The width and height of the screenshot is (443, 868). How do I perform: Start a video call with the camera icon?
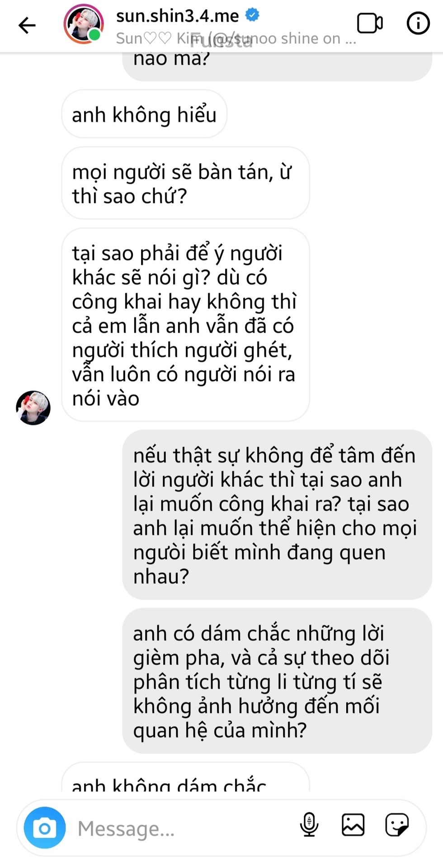tap(370, 24)
